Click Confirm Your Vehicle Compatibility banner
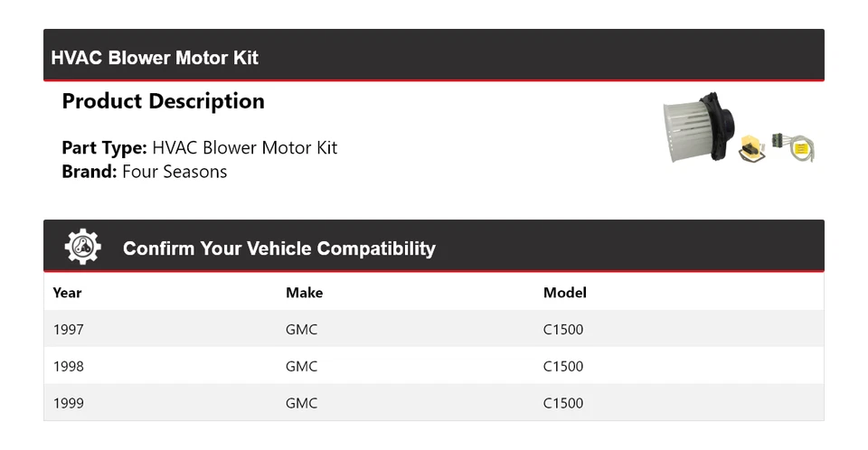The width and height of the screenshot is (868, 450). pos(278,248)
